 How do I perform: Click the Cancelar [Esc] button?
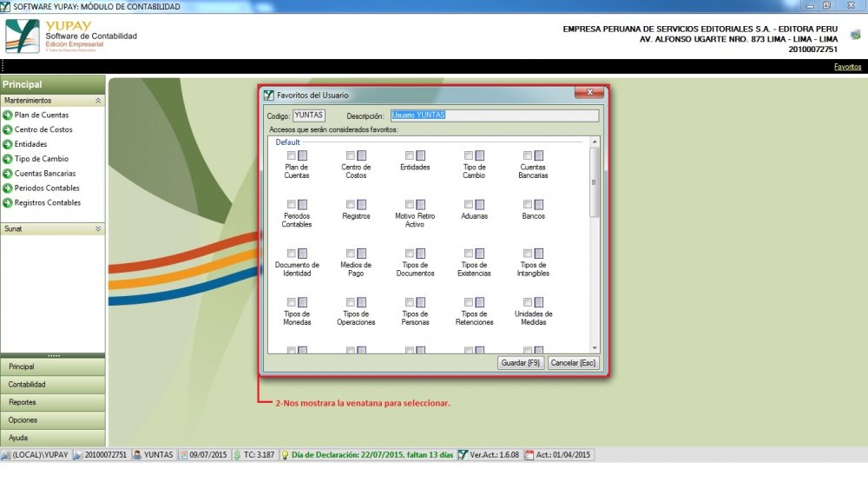coord(573,363)
